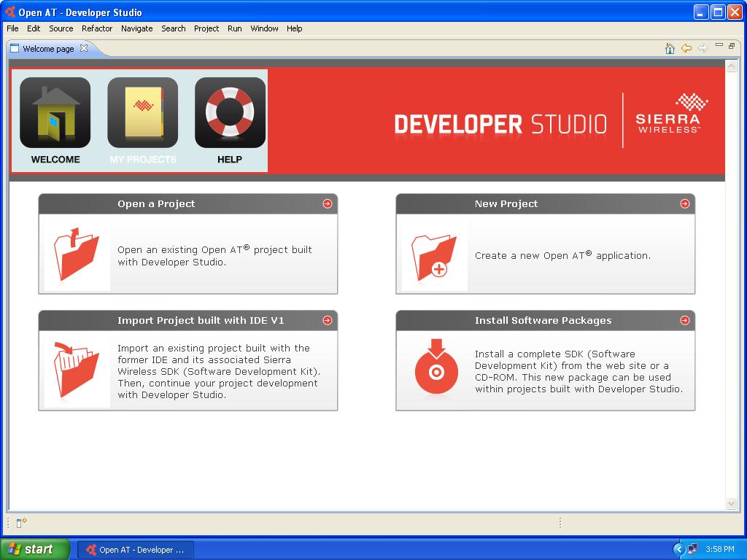Click the red arrow on Import Project header
Screen dimensions: 747x560
click(328, 321)
